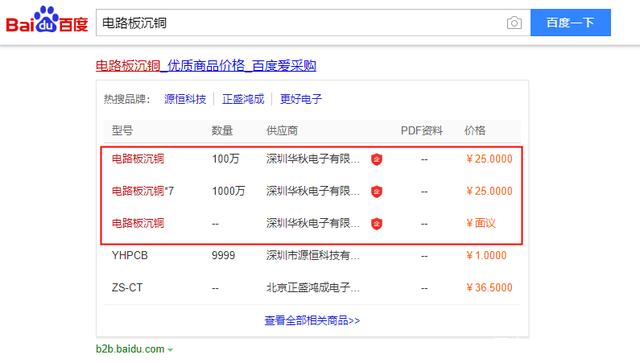The height and width of the screenshot is (363, 640).
Task: Click the 百度一下 search button
Action: click(570, 22)
